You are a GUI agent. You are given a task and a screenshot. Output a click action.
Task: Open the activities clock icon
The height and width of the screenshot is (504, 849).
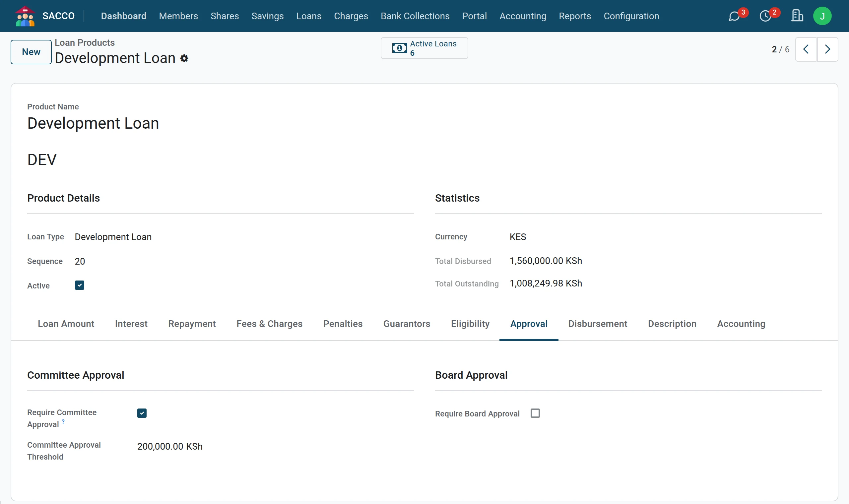coord(765,16)
